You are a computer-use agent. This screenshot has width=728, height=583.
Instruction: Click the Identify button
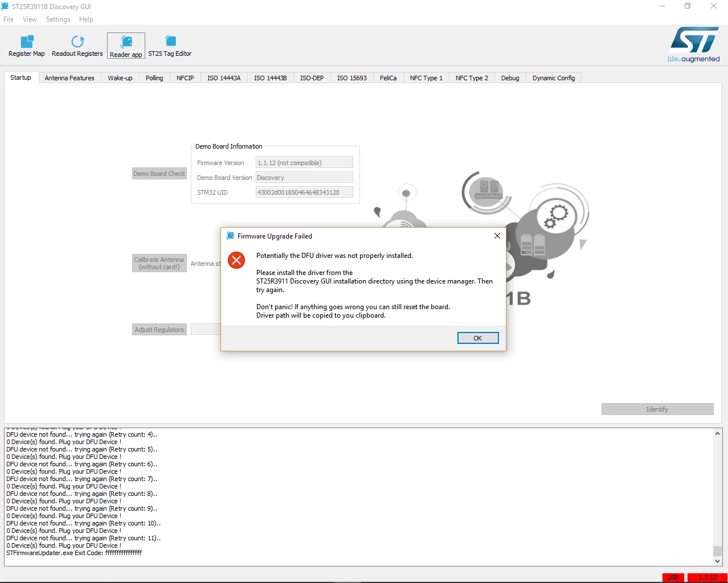click(x=657, y=409)
